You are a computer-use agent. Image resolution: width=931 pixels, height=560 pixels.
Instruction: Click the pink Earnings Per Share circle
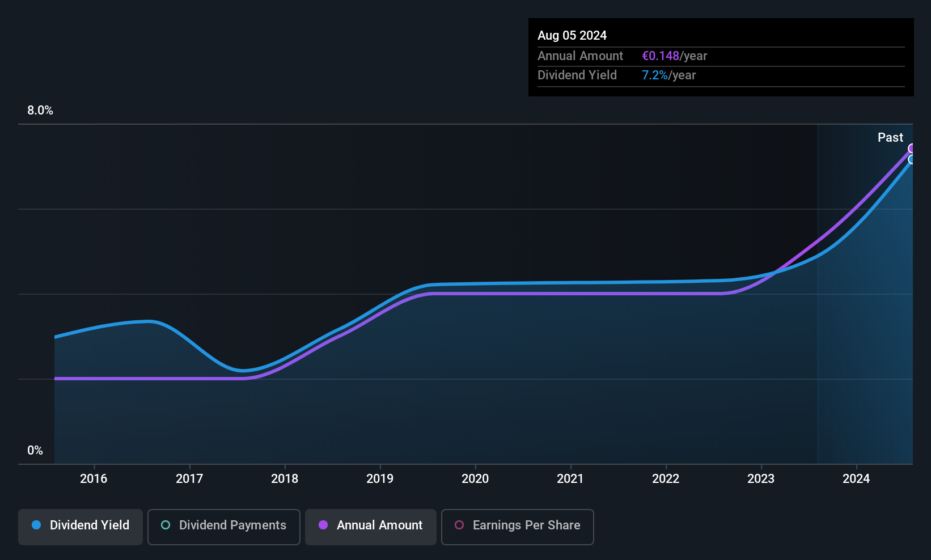click(459, 525)
